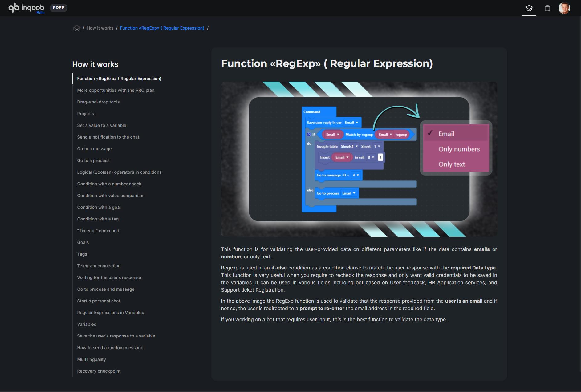This screenshot has height=392, width=581.
Task: Select 'Set a value to a variable'
Action: (102, 125)
